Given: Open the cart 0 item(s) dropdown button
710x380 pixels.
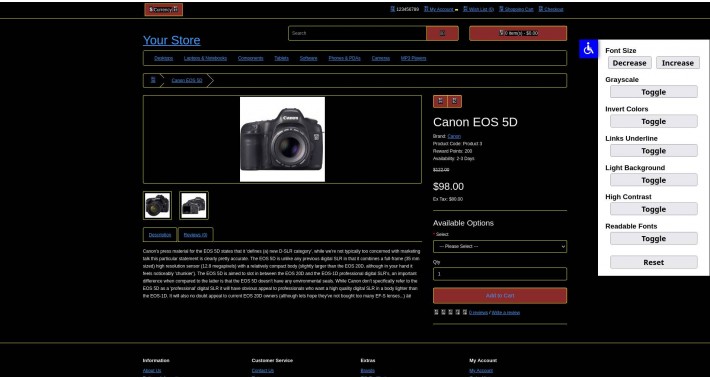Looking at the screenshot, I should tap(518, 33).
